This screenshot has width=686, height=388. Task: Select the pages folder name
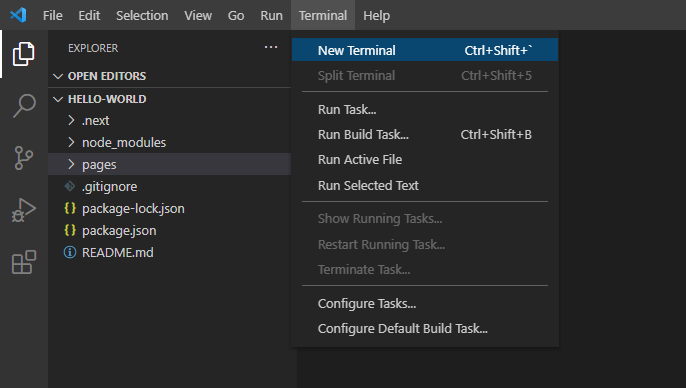(99, 165)
